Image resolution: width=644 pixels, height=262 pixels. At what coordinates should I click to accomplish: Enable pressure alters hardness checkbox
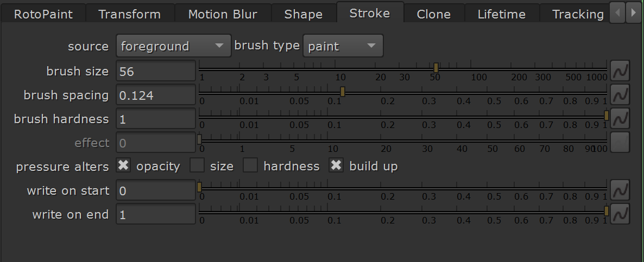[x=250, y=165]
